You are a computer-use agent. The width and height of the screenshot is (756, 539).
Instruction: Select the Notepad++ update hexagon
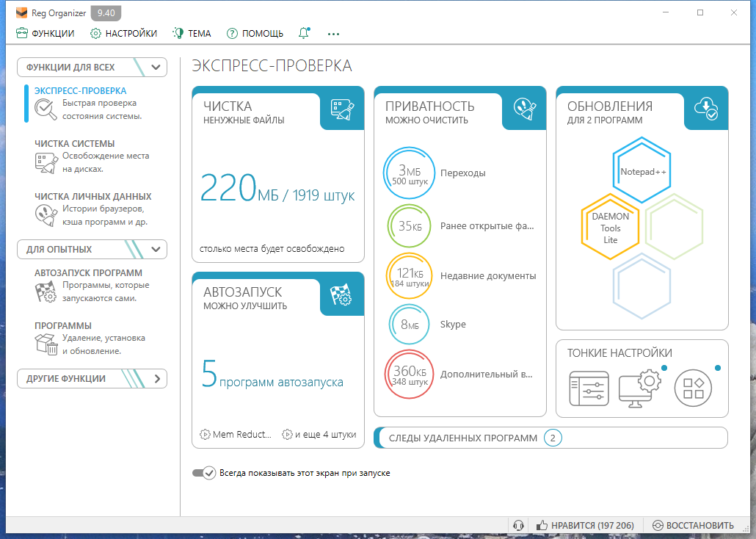[641, 171]
